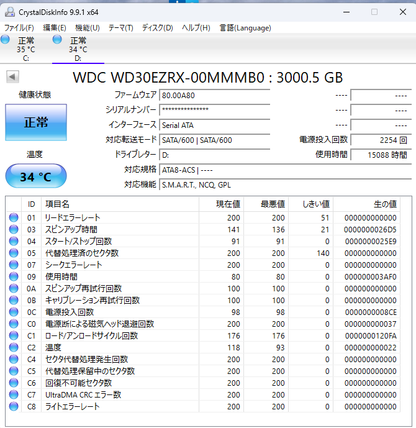Click the 現在値 column header
This screenshot has width=416, height=428.
[x=221, y=204]
